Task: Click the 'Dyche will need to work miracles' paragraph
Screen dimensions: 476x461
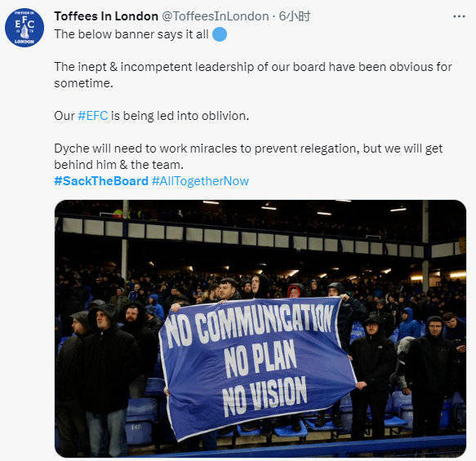Action: [248, 157]
